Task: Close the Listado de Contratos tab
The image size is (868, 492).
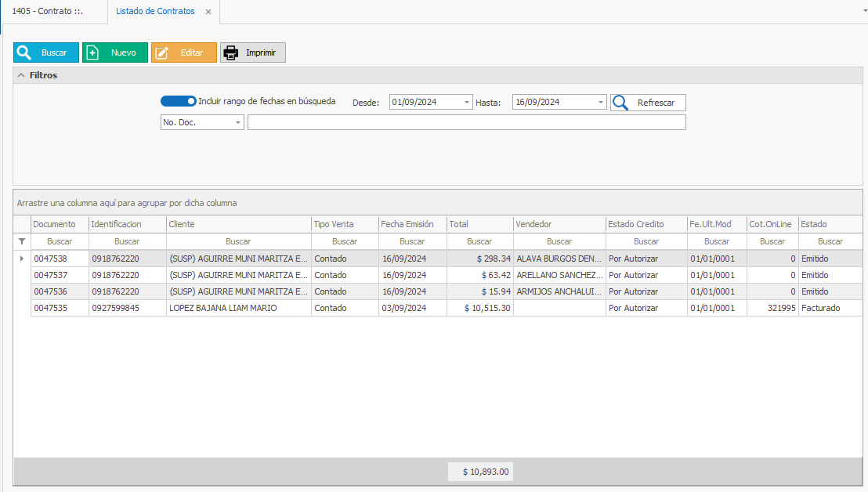Action: [208, 12]
